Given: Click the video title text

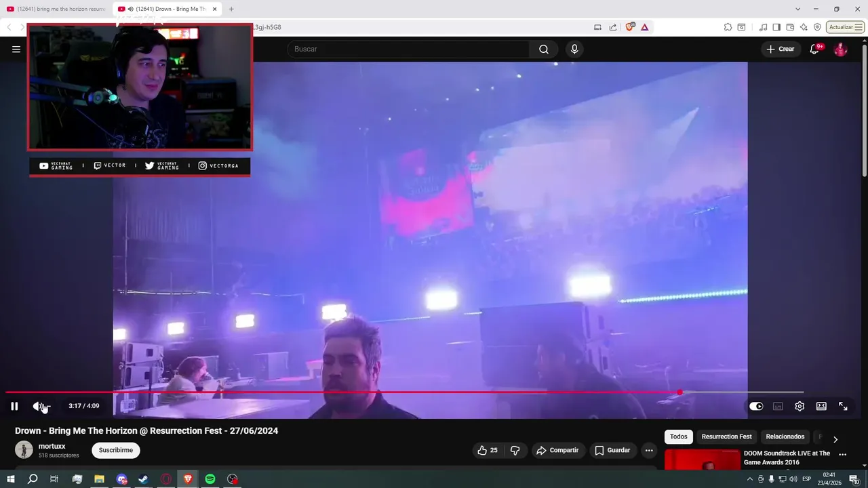Looking at the screenshot, I should pos(146,431).
